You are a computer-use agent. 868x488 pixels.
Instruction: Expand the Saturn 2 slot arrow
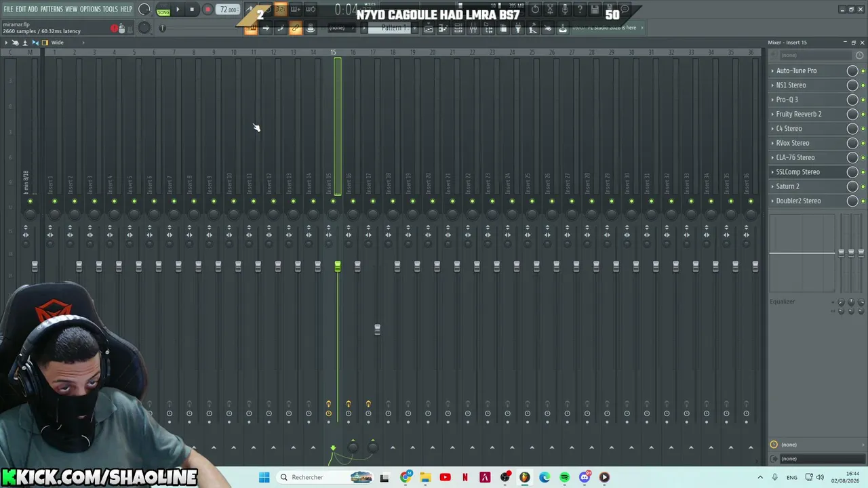tap(772, 186)
